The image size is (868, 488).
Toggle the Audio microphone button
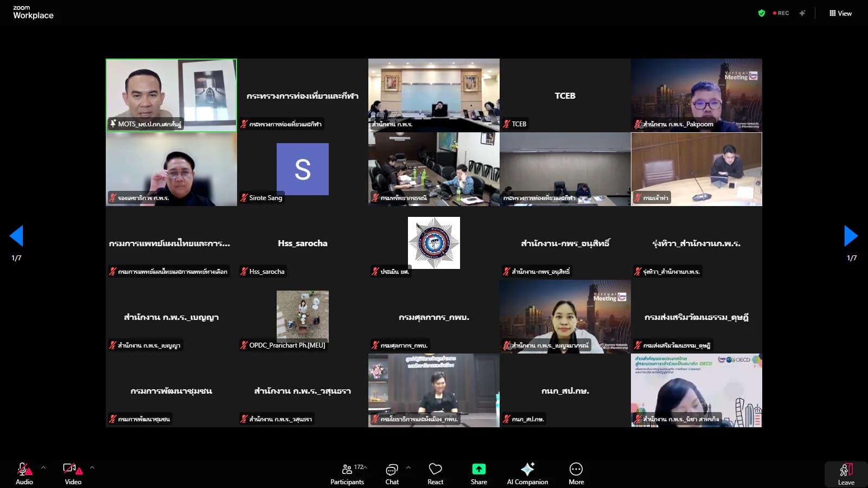pos(24,473)
